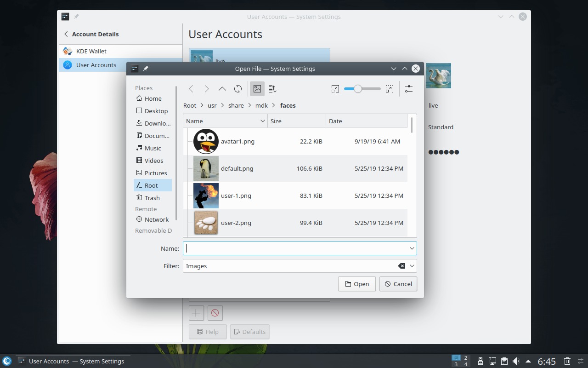Toggle pin on the Open File dialog
Viewport: 588px width, 368px height.
point(146,69)
